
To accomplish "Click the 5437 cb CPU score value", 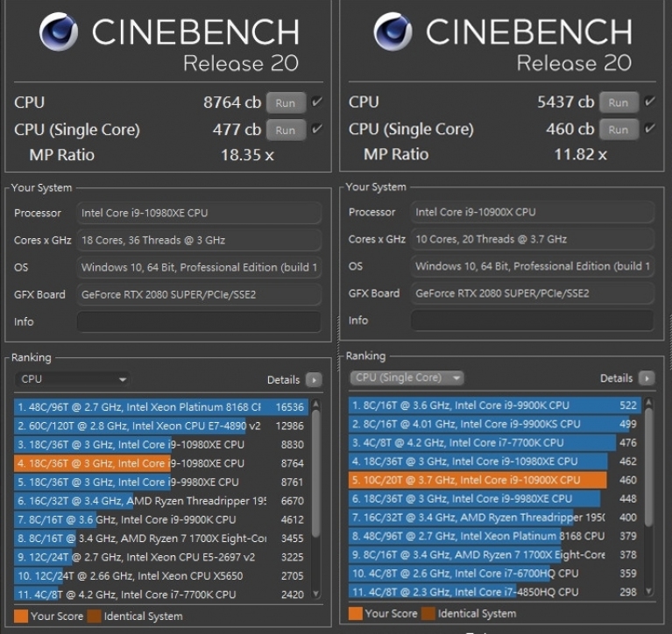I will point(566,102).
